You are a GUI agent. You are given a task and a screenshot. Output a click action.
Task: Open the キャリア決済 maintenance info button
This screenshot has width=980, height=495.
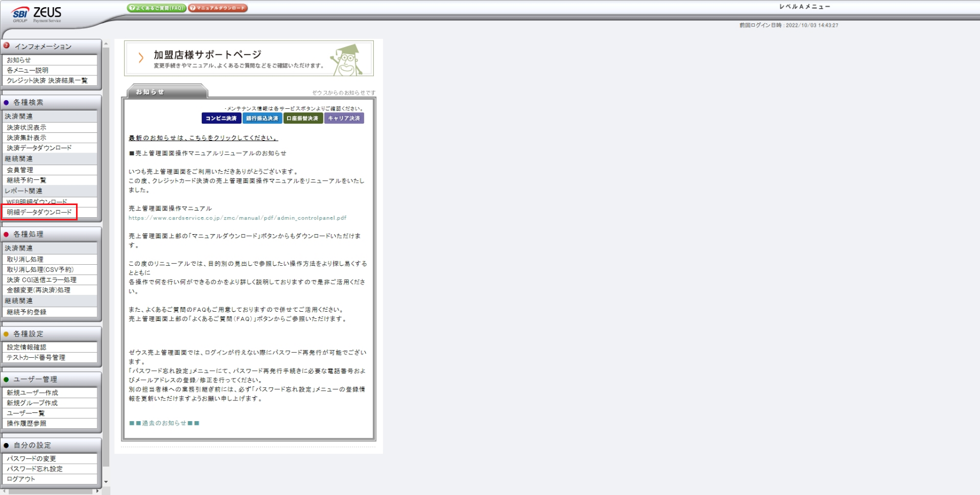pyautogui.click(x=344, y=118)
